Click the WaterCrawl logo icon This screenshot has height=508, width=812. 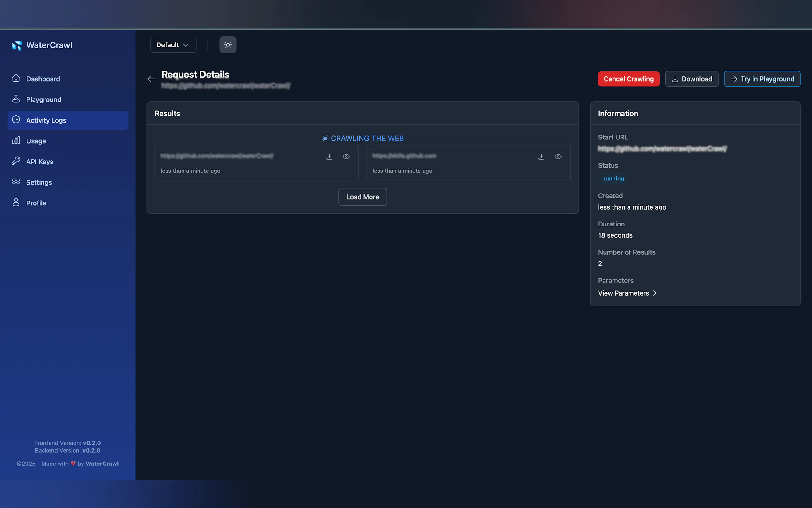17,45
